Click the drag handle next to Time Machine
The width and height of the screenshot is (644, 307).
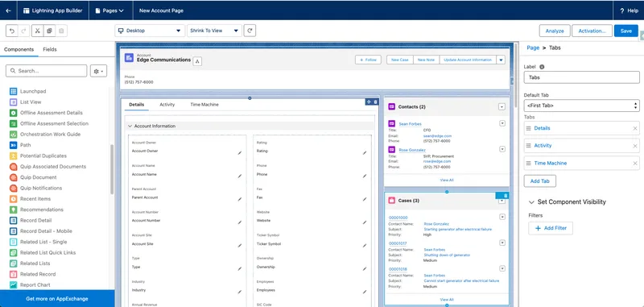point(529,163)
